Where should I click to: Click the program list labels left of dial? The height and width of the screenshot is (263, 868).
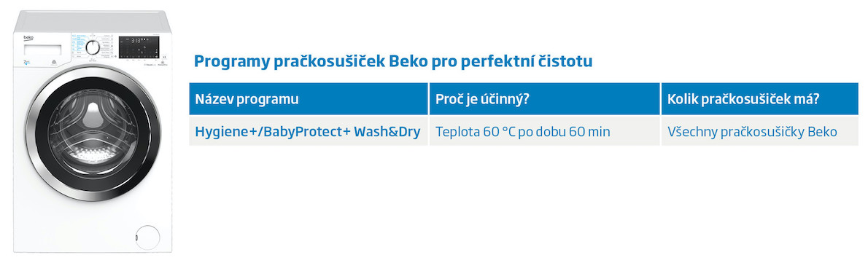[x=78, y=45]
